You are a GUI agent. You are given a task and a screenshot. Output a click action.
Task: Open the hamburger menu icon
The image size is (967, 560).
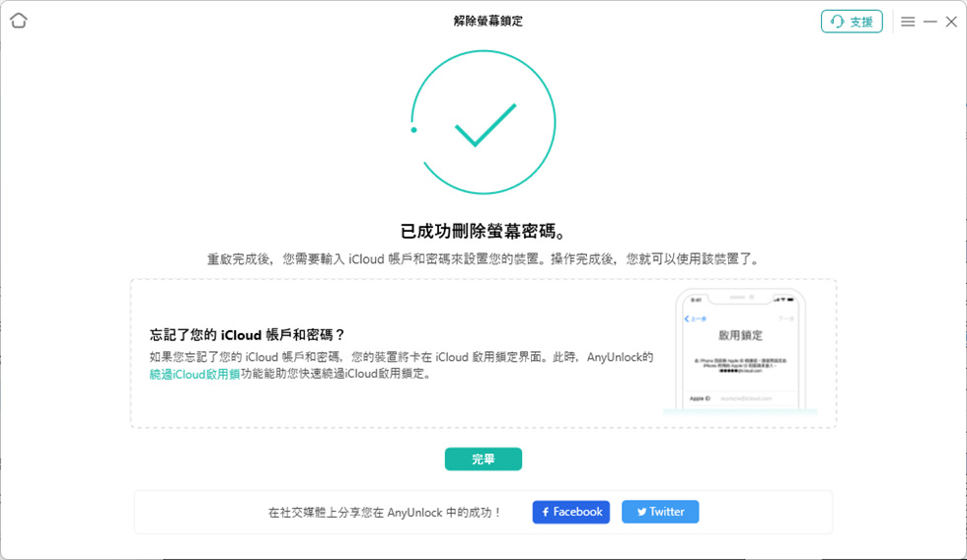point(908,22)
